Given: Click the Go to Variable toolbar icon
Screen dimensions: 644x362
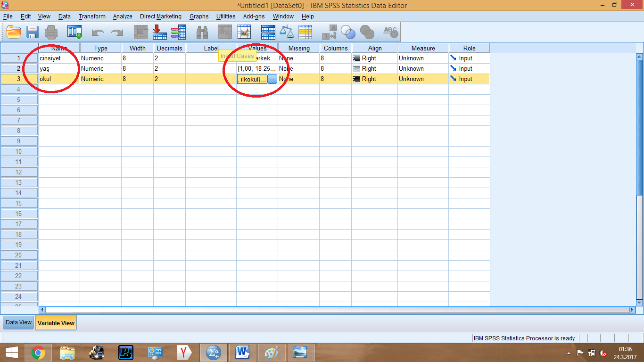Looking at the screenshot, I should tap(160, 32).
